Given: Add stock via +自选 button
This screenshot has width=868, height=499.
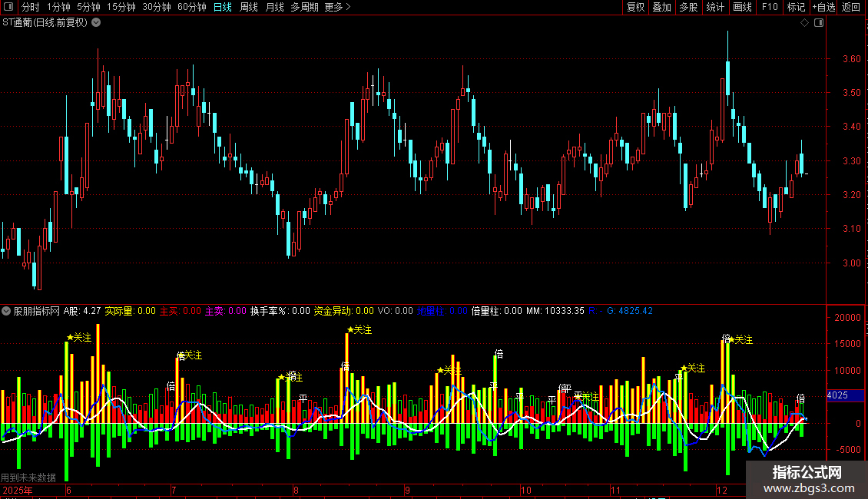Looking at the screenshot, I should pyautogui.click(x=823, y=7).
